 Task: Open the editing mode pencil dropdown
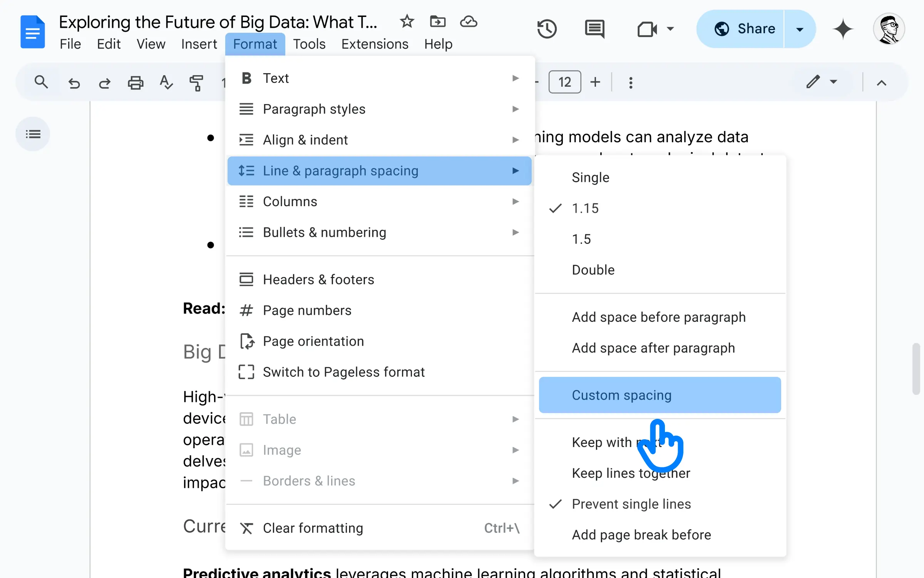tap(822, 82)
